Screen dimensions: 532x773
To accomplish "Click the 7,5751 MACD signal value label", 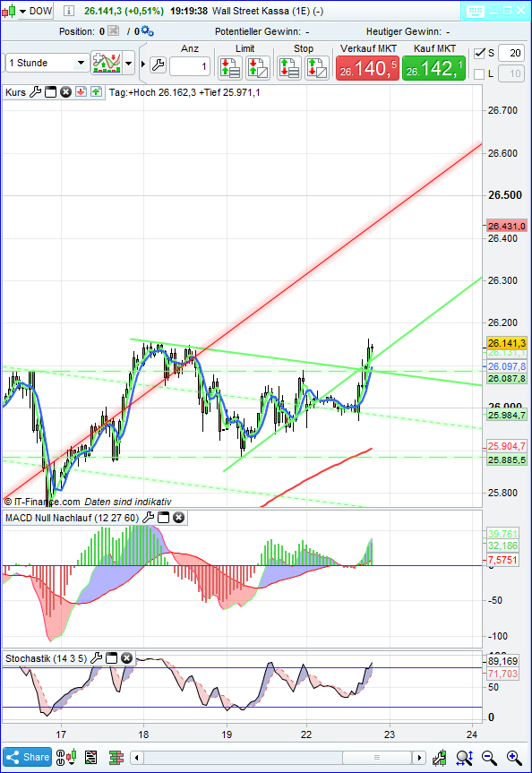I will click(x=502, y=560).
